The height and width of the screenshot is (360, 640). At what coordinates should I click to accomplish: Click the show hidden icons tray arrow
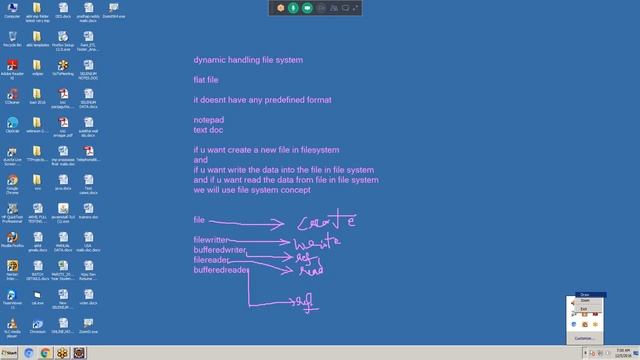(585, 353)
